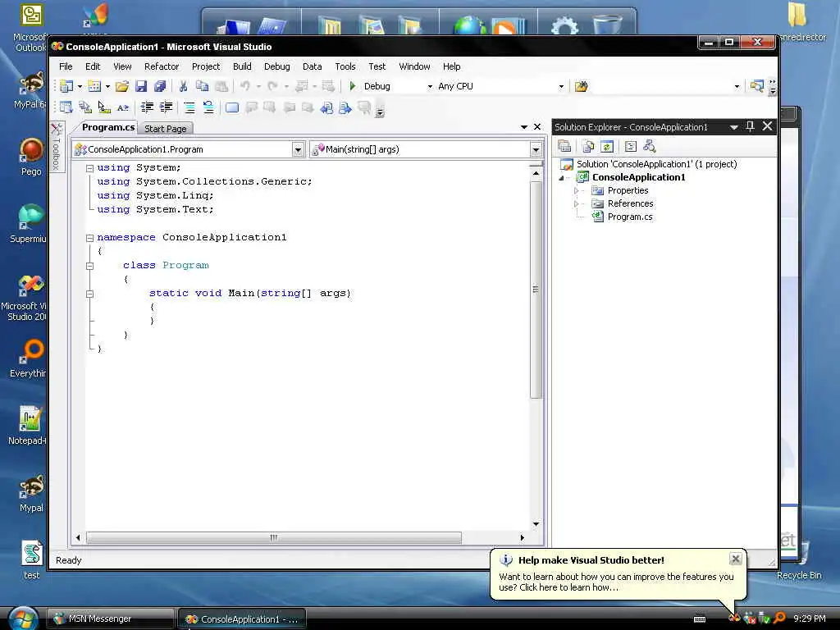Collapse the ConsoleApplication1 project node

pos(561,178)
